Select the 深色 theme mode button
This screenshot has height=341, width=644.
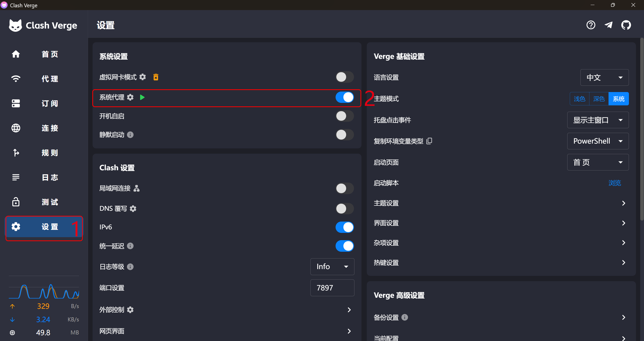tap(599, 99)
